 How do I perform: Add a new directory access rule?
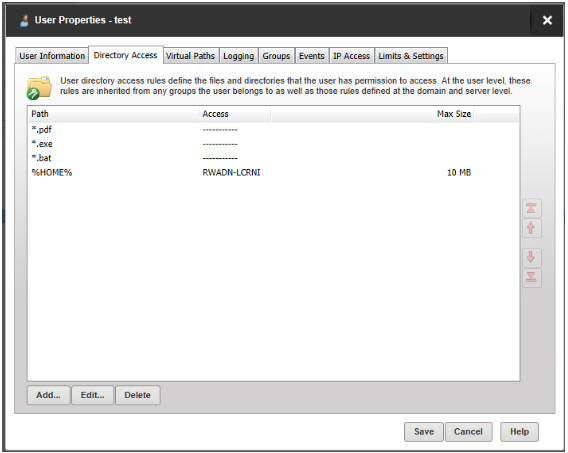coord(48,395)
